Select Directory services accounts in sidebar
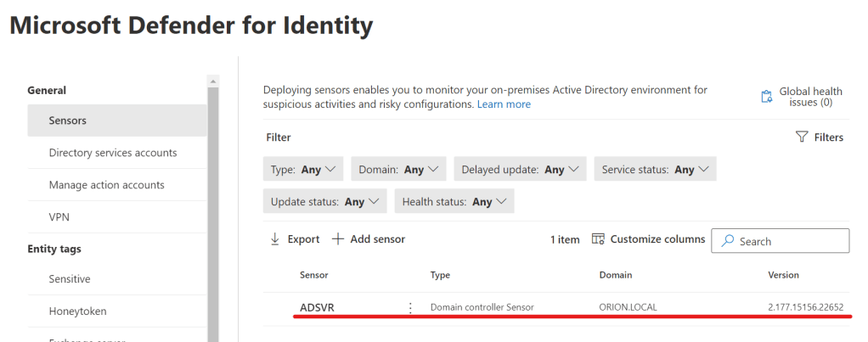 (x=113, y=153)
